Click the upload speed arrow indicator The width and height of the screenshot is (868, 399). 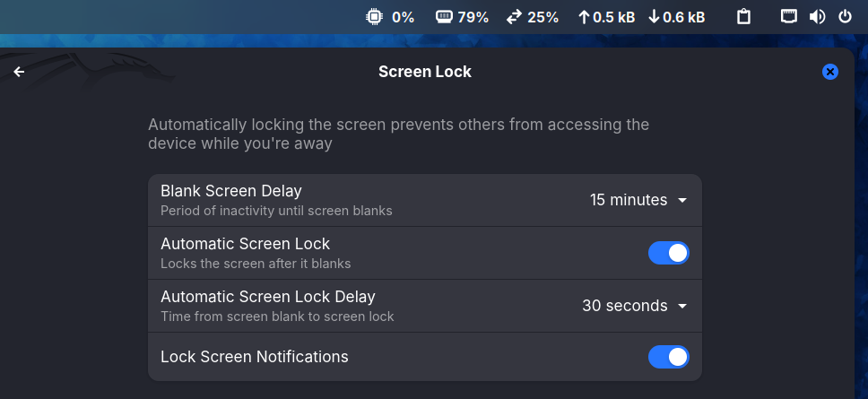pyautogui.click(x=584, y=16)
